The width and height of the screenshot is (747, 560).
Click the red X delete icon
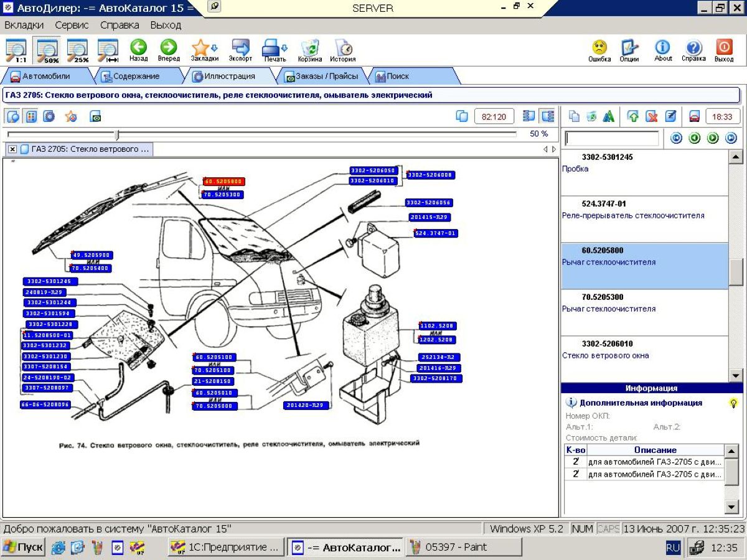652,116
